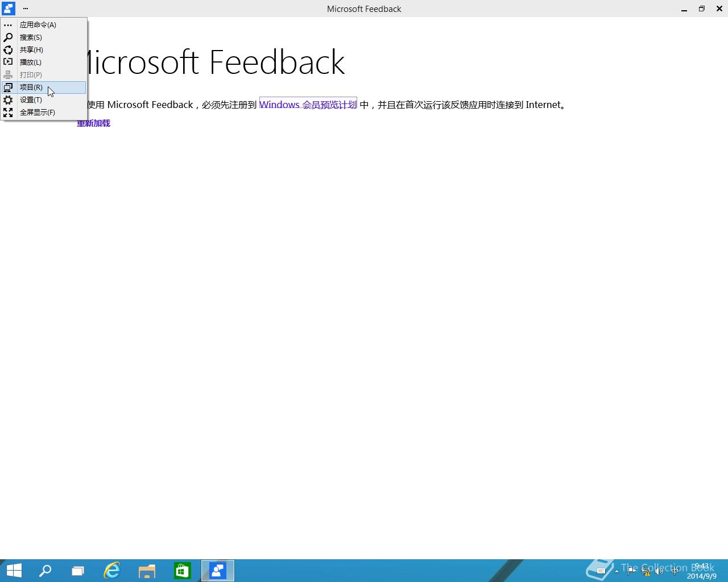Viewport: 728px width, 582px height.
Task: Open the volume speaker tray icon
Action: 660,571
